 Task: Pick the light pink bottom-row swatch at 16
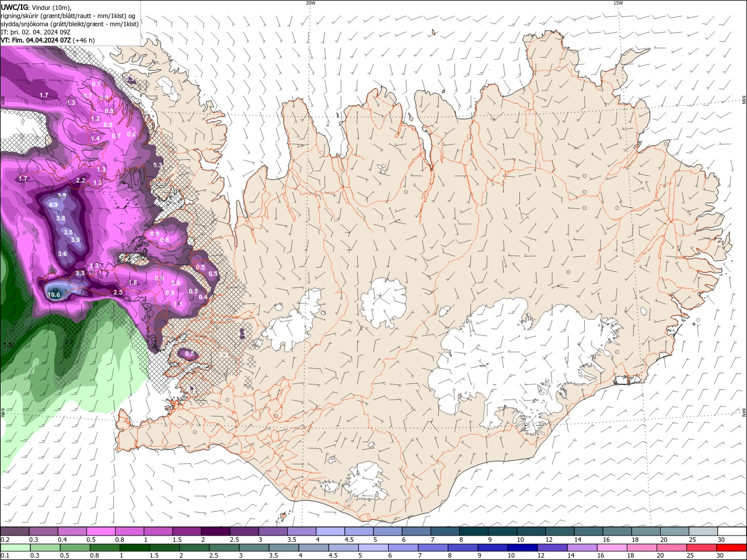(613, 548)
